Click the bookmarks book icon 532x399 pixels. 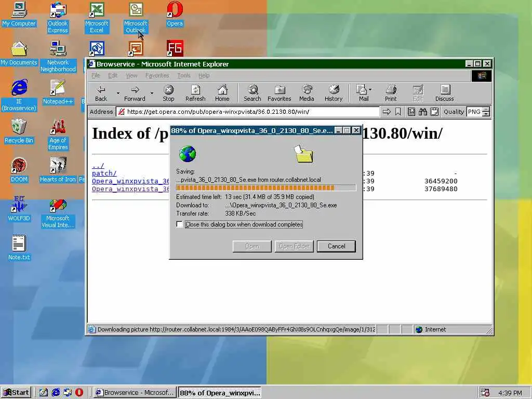point(411,112)
